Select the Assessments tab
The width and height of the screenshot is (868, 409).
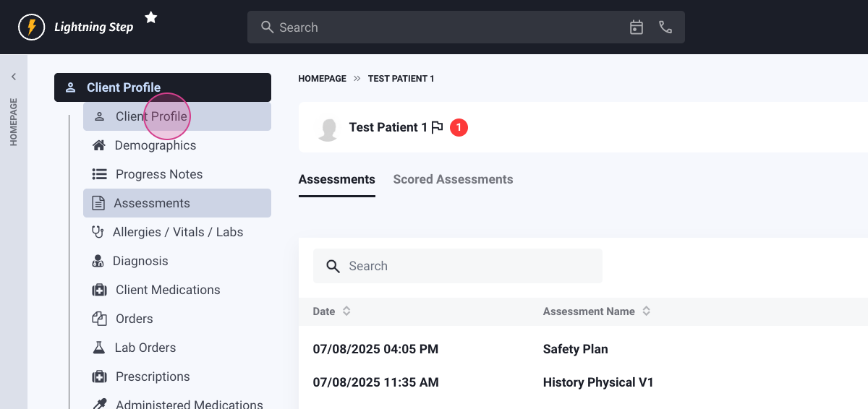coord(336,180)
